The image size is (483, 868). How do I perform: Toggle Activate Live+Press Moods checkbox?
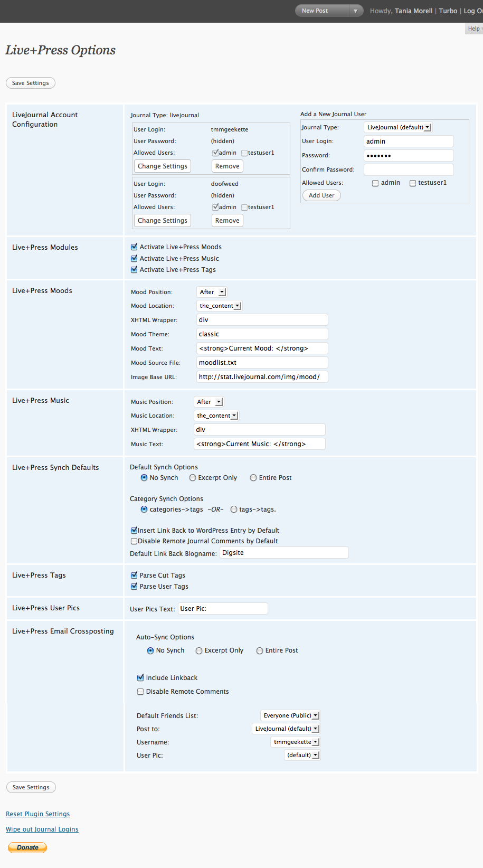(x=134, y=247)
